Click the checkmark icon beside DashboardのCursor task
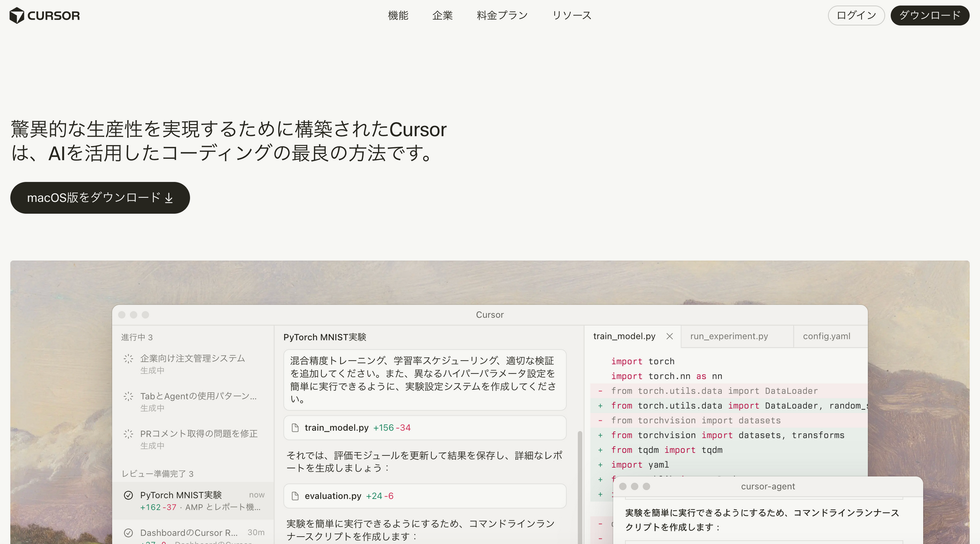Screen dimensions: 980x544 [128, 532]
